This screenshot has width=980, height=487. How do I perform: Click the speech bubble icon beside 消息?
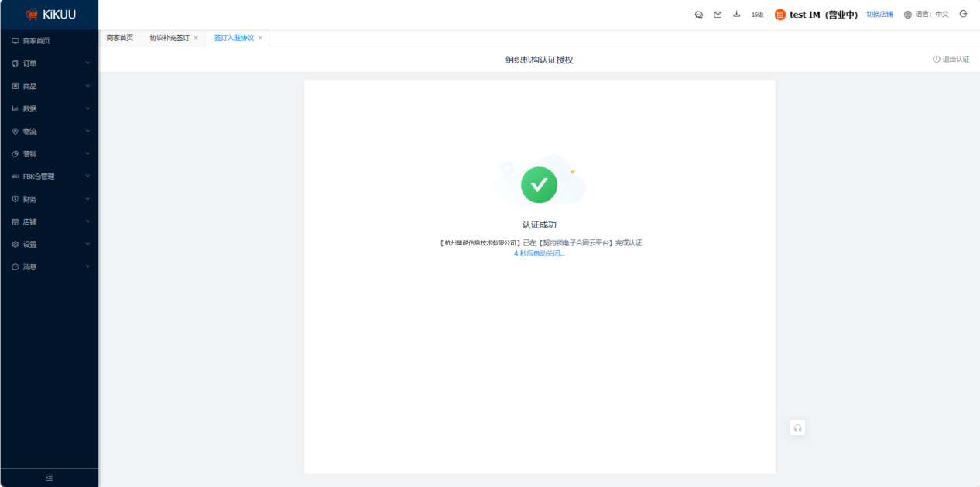click(15, 266)
